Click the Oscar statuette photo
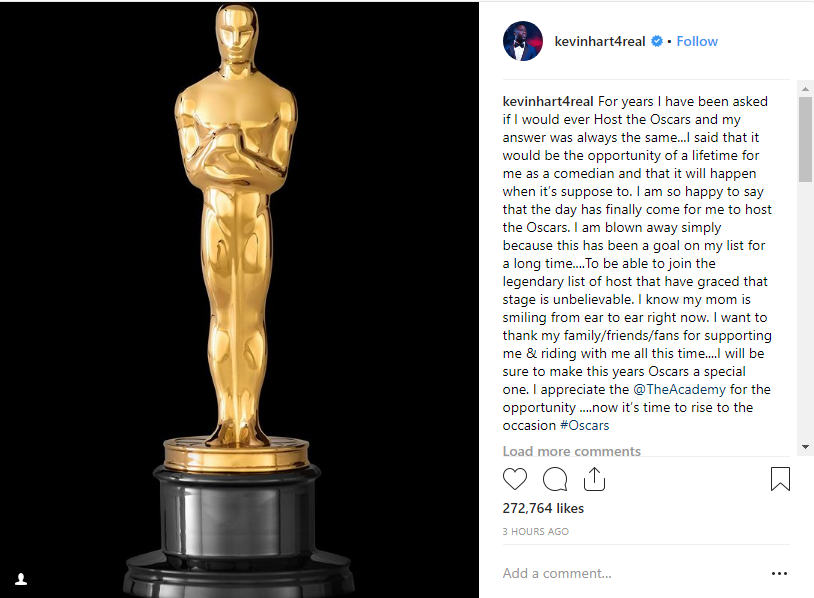This screenshot has width=814, height=598. (x=240, y=280)
